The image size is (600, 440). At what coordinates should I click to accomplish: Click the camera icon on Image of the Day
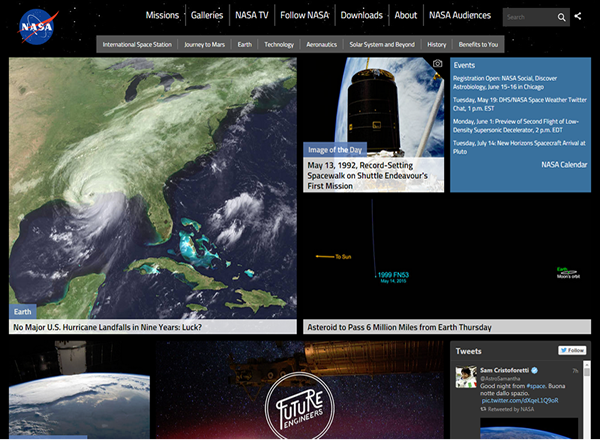437,64
